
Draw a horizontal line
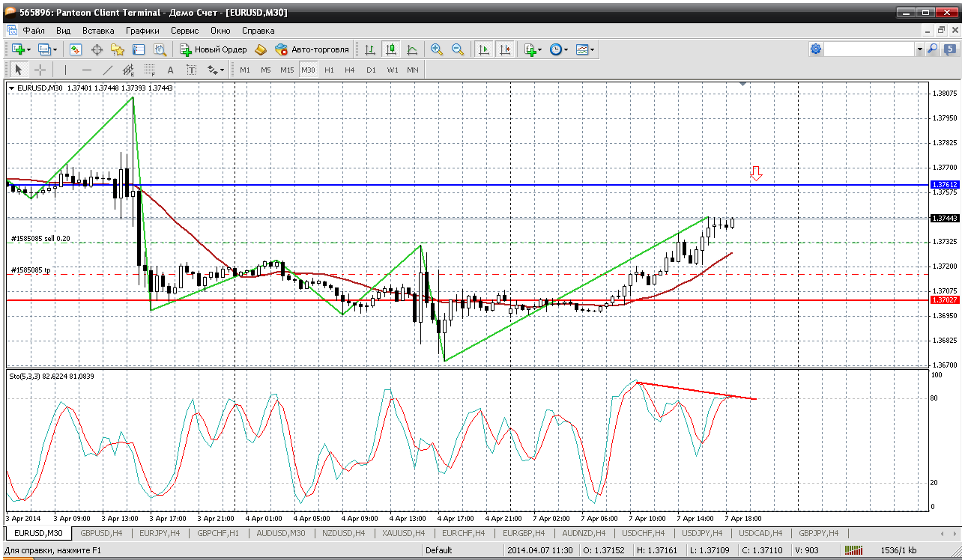(x=86, y=70)
